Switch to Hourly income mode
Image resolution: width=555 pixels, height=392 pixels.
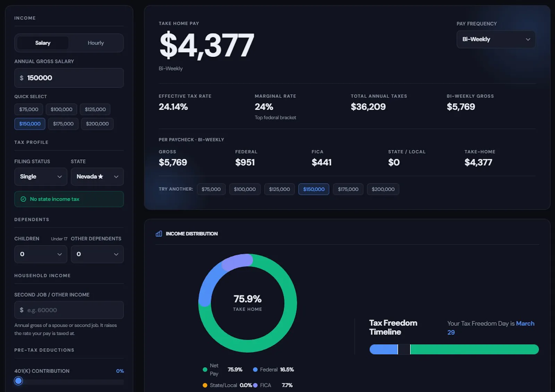tap(96, 43)
